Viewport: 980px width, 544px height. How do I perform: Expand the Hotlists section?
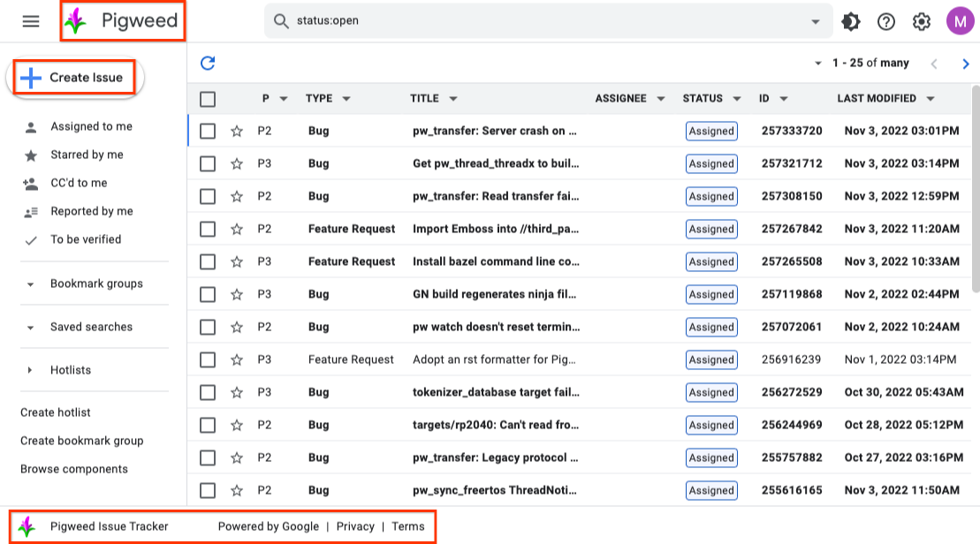pos(31,370)
